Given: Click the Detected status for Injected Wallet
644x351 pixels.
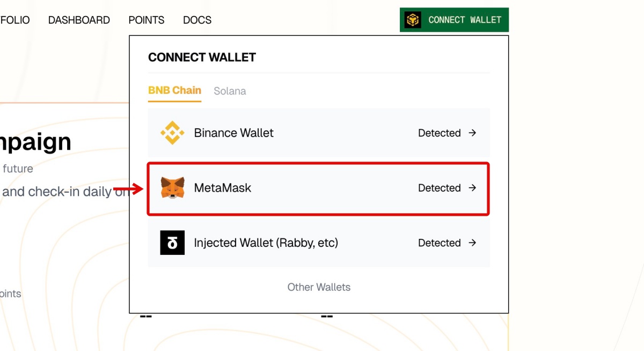Looking at the screenshot, I should pyautogui.click(x=439, y=243).
